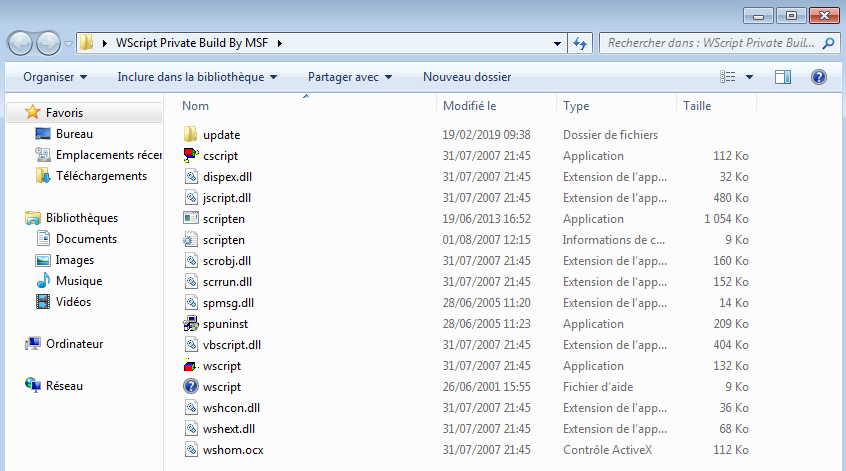This screenshot has width=846, height=471.
Task: Go forward with the Forward arrow
Action: [x=49, y=43]
